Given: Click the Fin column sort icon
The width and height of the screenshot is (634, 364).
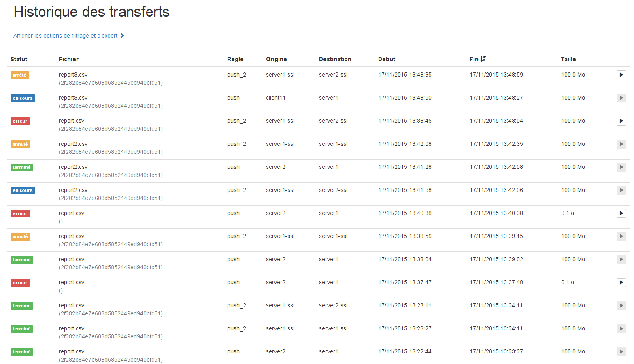Looking at the screenshot, I should (x=483, y=59).
